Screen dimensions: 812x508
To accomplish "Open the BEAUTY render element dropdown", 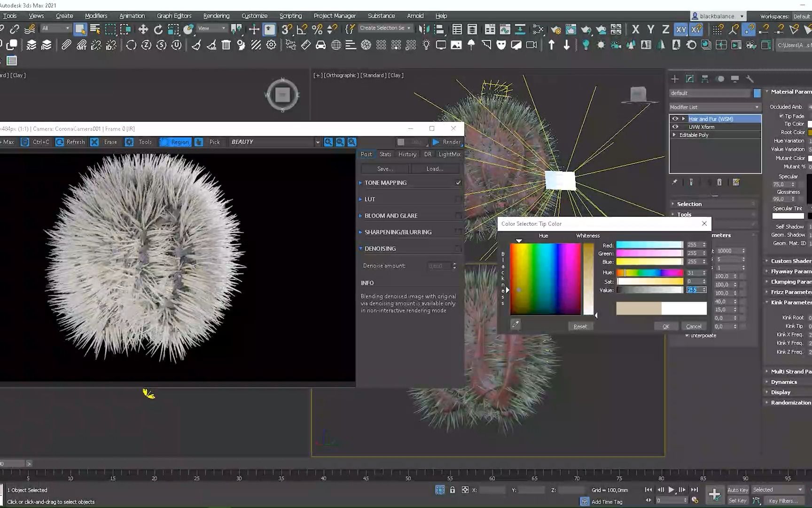I will pyautogui.click(x=318, y=142).
